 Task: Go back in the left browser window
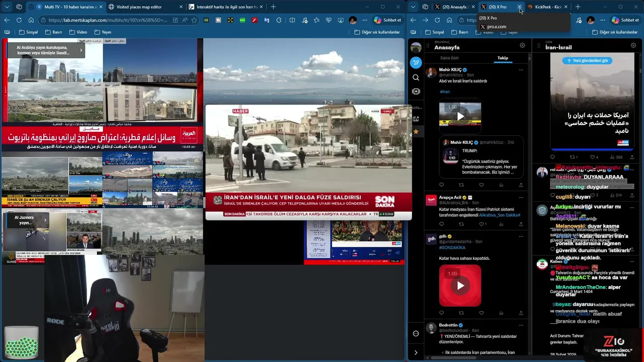(7, 20)
